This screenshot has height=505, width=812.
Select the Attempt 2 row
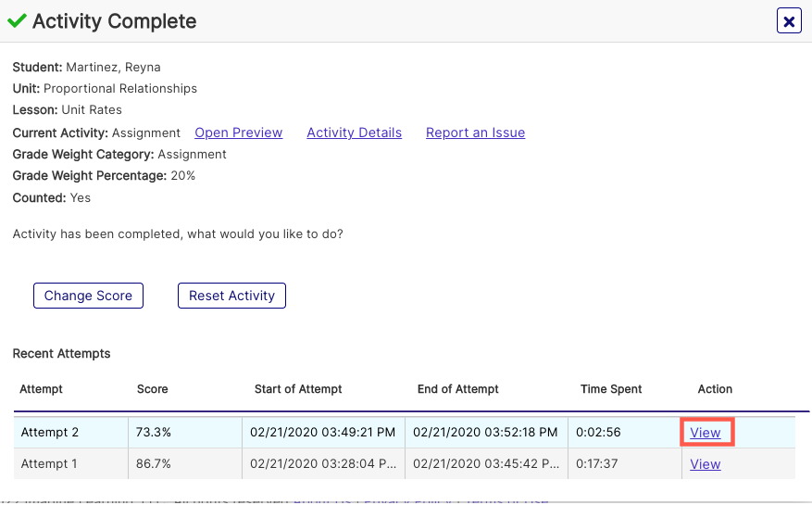coord(405,433)
